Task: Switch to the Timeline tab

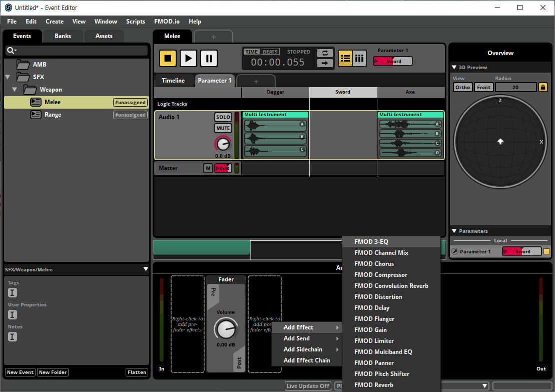Action: (x=173, y=81)
